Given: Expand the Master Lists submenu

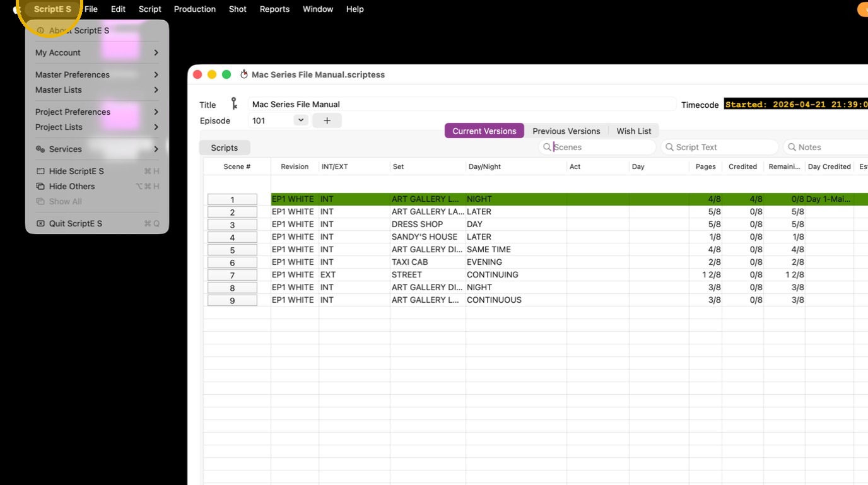Looking at the screenshot, I should click(x=97, y=90).
